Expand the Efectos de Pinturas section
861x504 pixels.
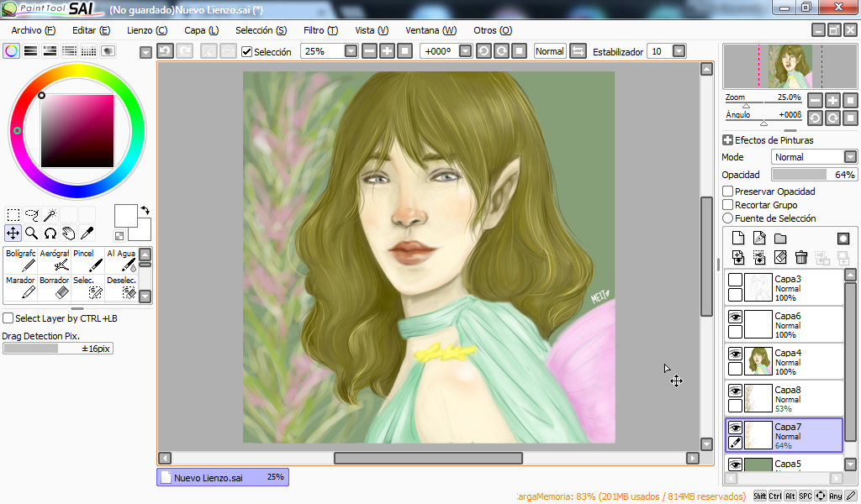click(x=727, y=140)
